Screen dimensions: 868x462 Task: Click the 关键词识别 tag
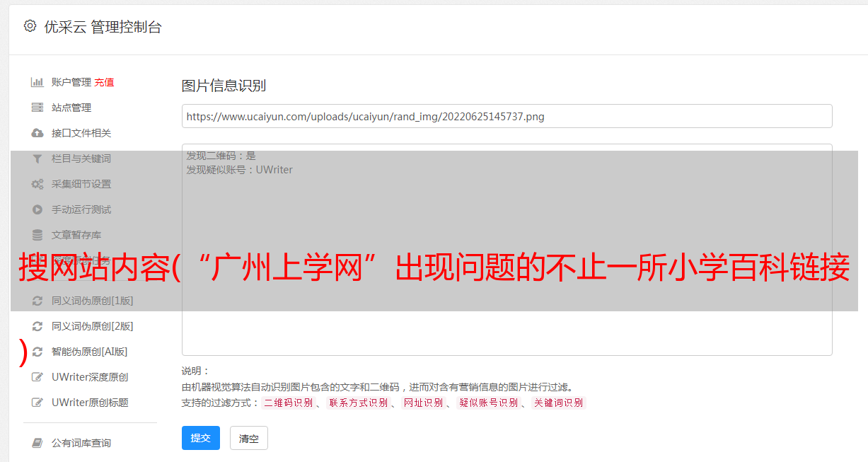[559, 403]
